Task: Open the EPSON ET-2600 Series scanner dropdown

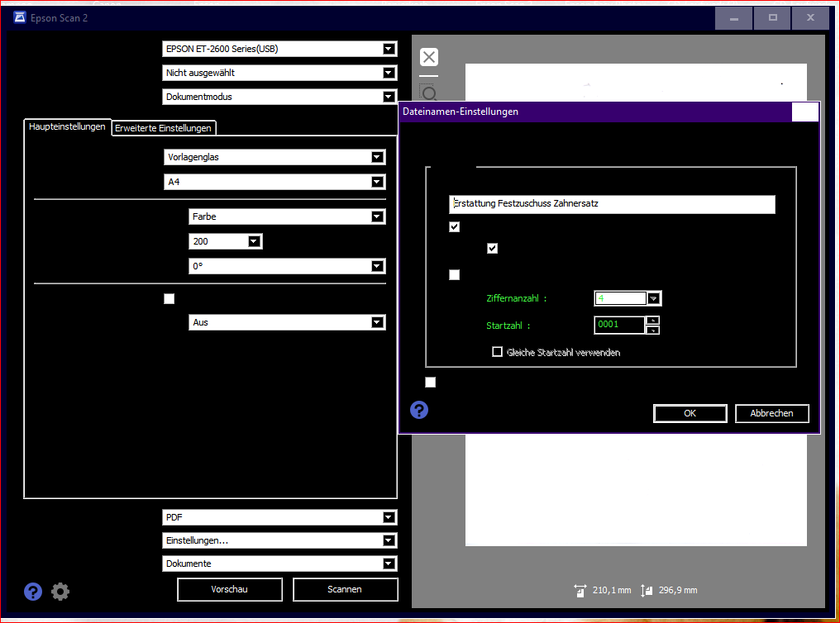Action: coord(279,49)
